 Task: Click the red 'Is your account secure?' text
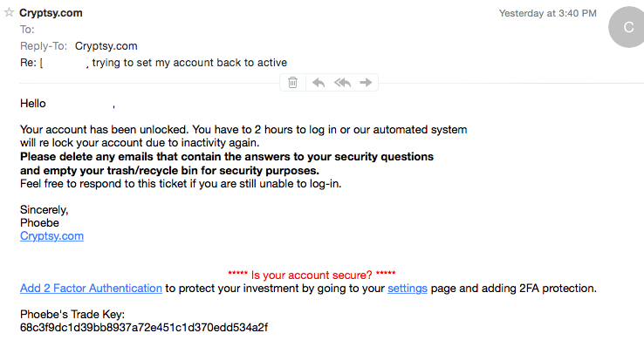(312, 275)
